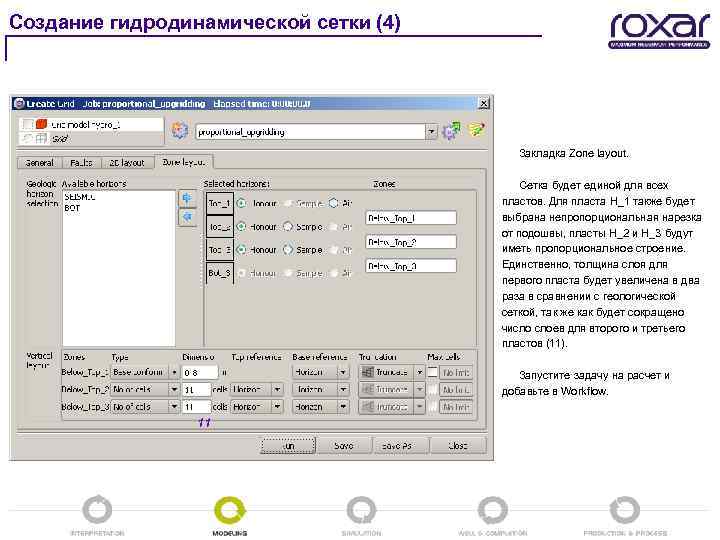Click the Save button
The height and width of the screenshot is (540, 720).
[343, 445]
